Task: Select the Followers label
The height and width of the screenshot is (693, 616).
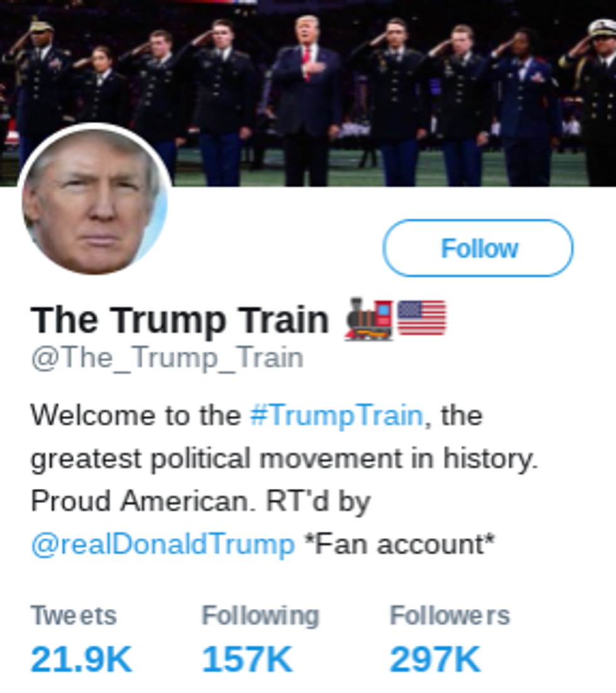Action: click(x=449, y=616)
